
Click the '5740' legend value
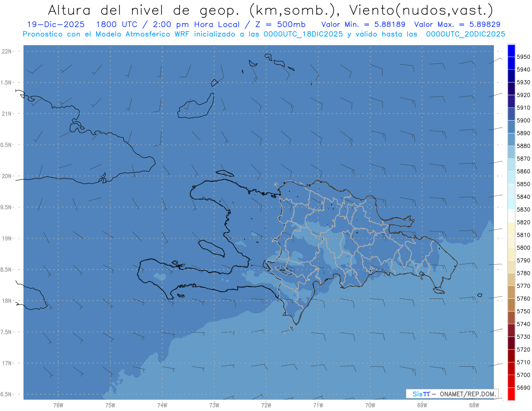pos(523,324)
